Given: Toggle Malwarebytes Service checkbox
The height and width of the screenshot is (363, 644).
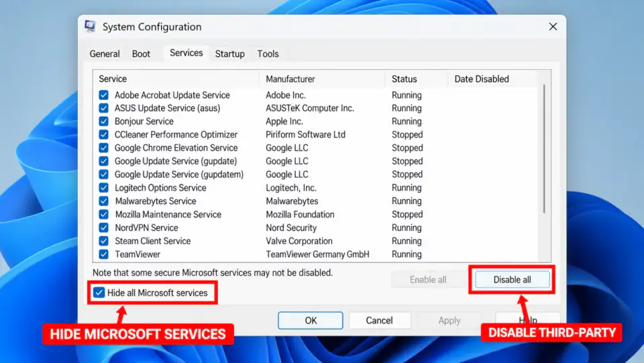Looking at the screenshot, I should 103,201.
